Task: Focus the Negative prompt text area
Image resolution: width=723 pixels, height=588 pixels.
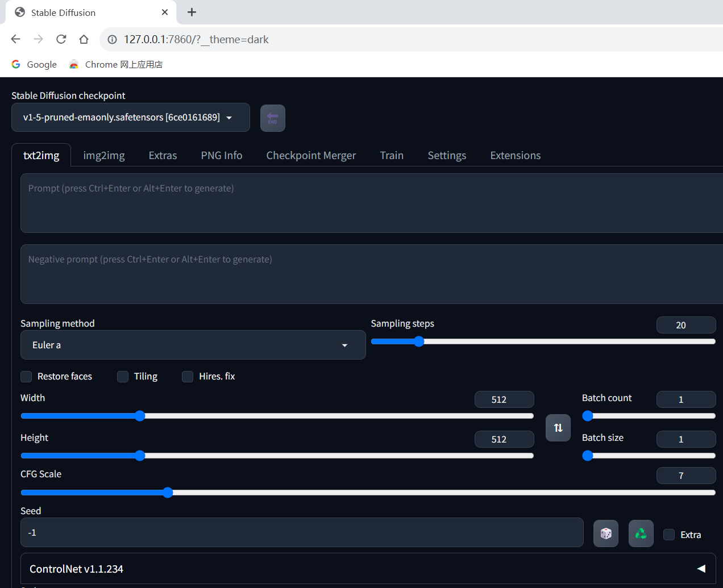Action: (372, 274)
